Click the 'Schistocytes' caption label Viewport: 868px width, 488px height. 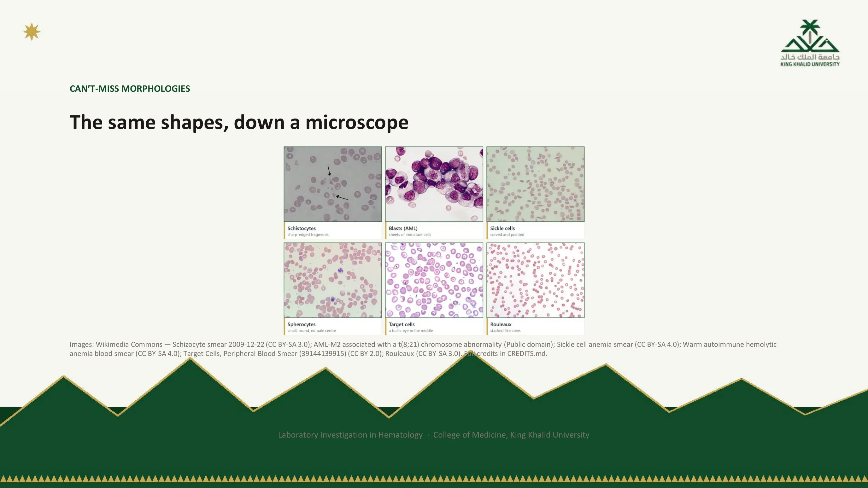pos(302,228)
